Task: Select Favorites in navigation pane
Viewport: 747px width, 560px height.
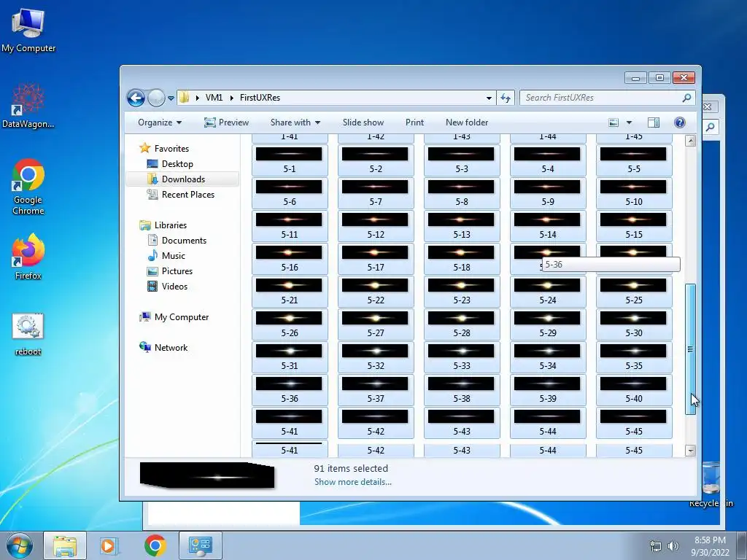Action: [x=164, y=149]
